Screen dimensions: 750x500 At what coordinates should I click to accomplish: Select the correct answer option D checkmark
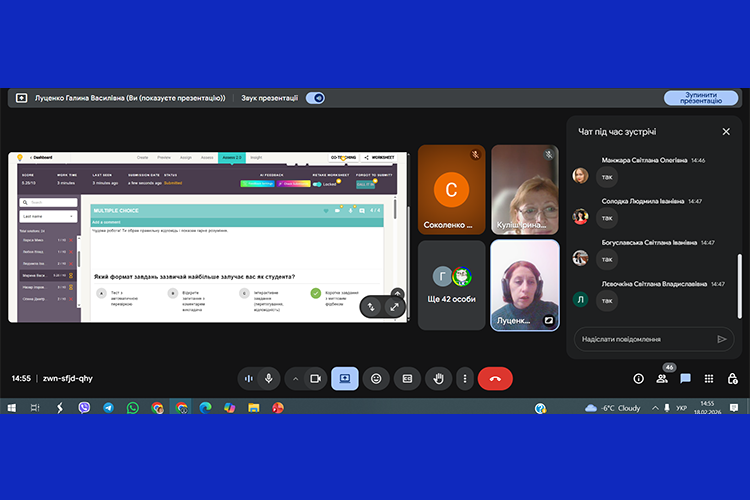pyautogui.click(x=316, y=293)
